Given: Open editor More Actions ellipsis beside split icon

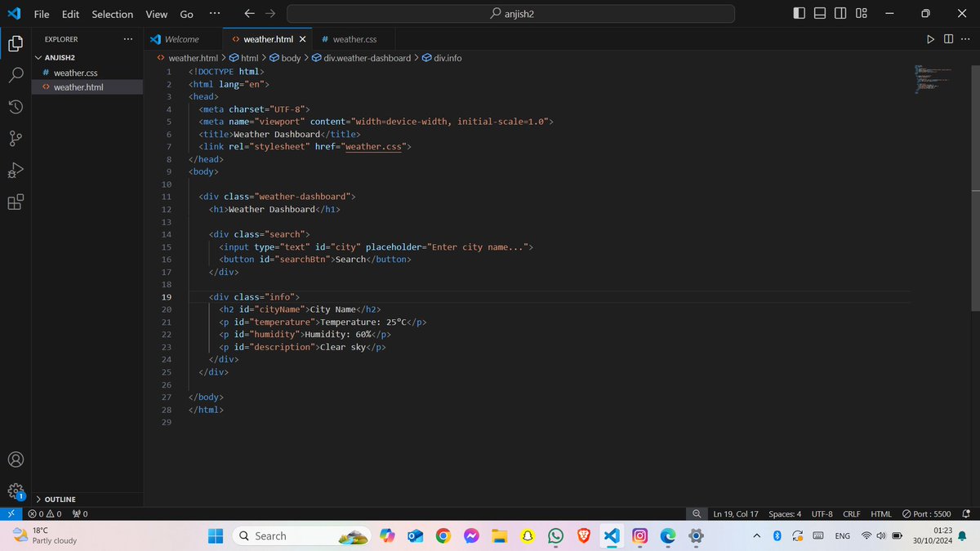Looking at the screenshot, I should click(x=966, y=38).
